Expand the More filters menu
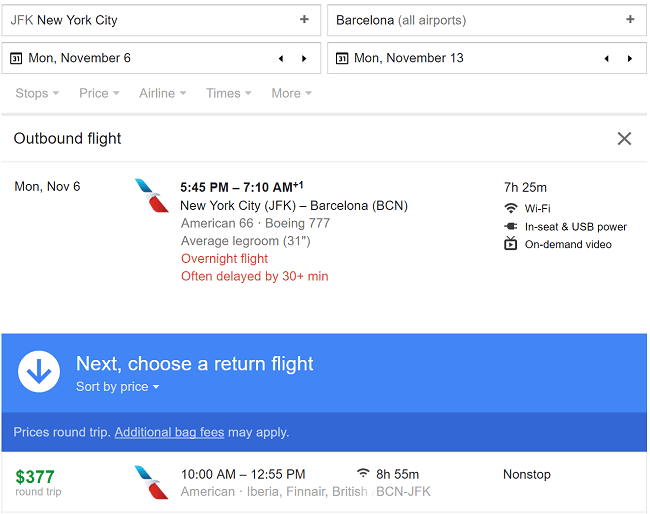This screenshot has width=650, height=514. tap(291, 93)
